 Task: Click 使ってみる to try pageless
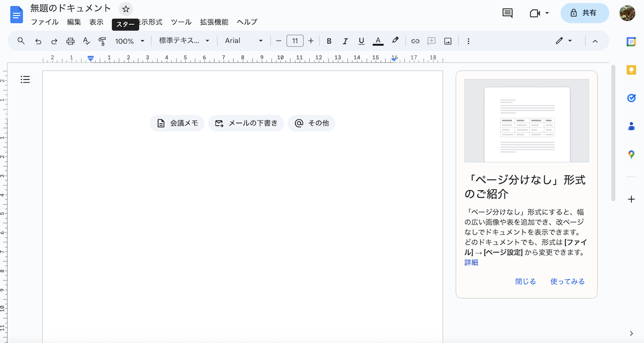click(x=567, y=281)
